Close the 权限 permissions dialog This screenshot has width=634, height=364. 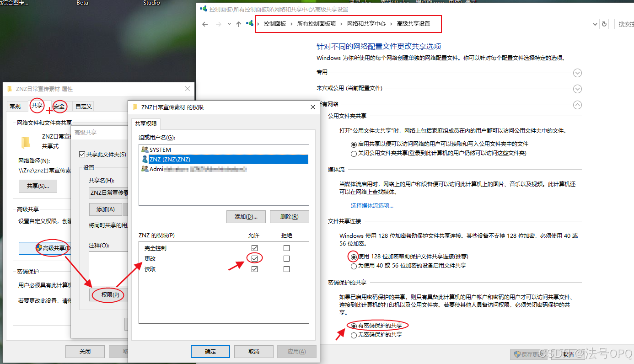pyautogui.click(x=313, y=107)
